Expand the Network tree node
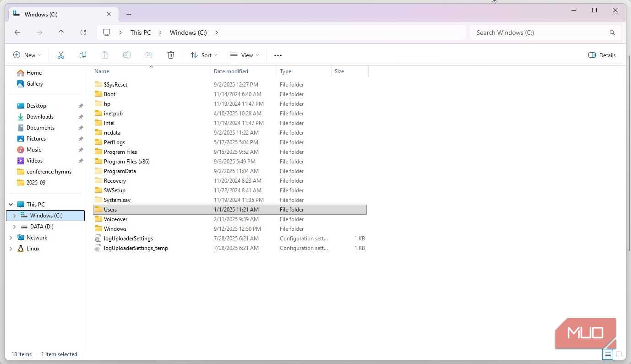The width and height of the screenshot is (631, 364). [x=11, y=238]
